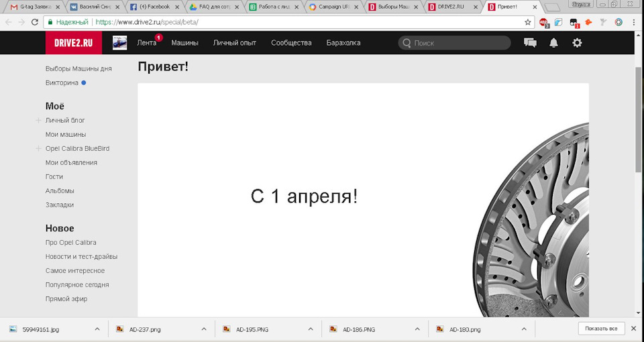Click the address bar URL

tap(147, 22)
